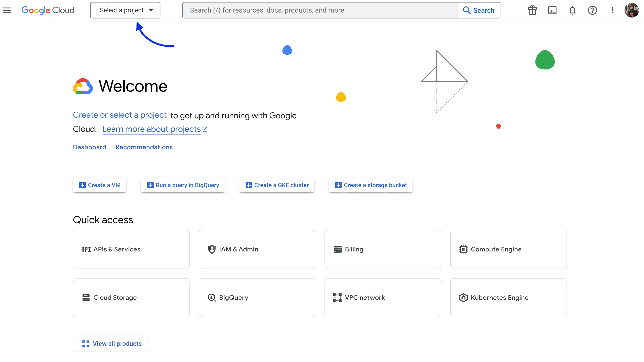The image size is (644, 362).
Task: Open Learn more about projects link
Action: (x=152, y=129)
